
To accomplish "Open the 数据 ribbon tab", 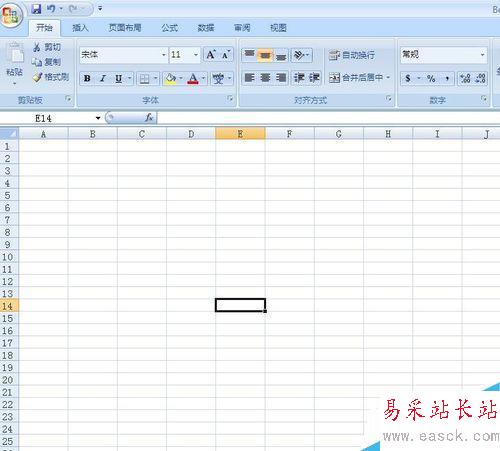I will [x=206, y=28].
